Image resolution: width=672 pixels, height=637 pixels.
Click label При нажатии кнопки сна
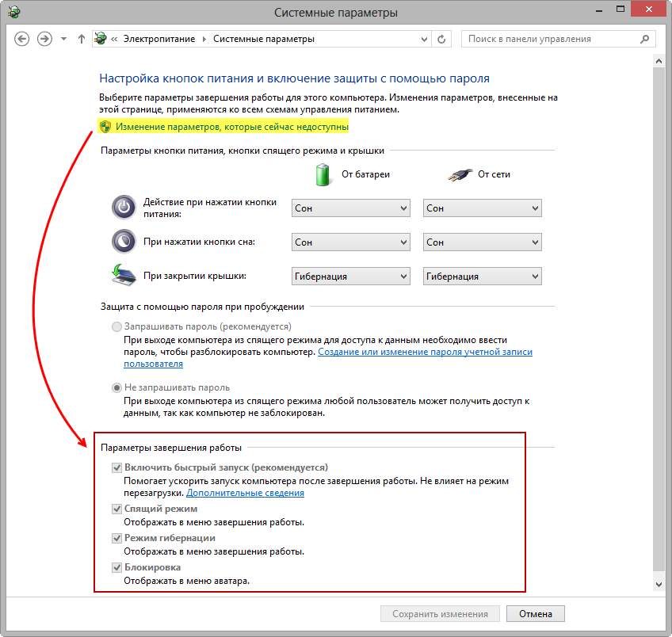199,242
